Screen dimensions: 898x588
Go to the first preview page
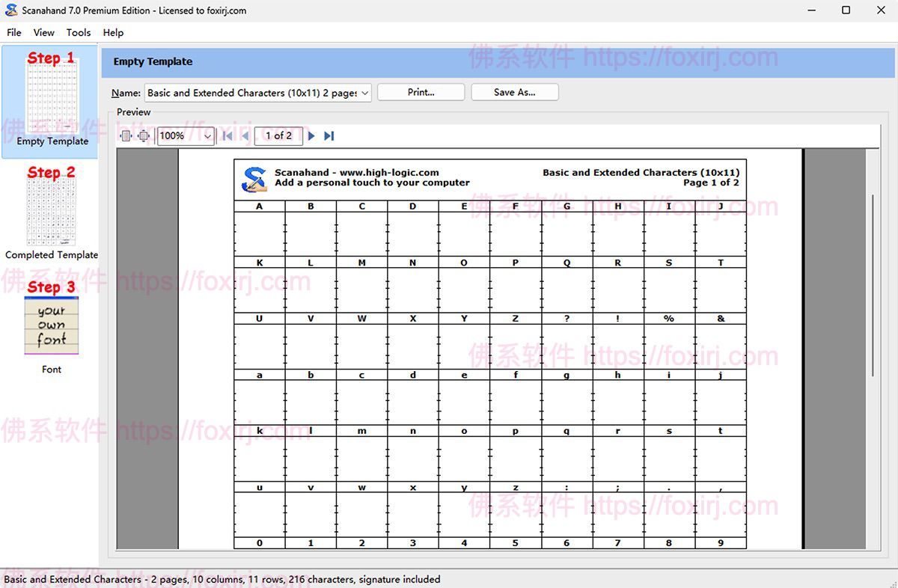tap(227, 135)
